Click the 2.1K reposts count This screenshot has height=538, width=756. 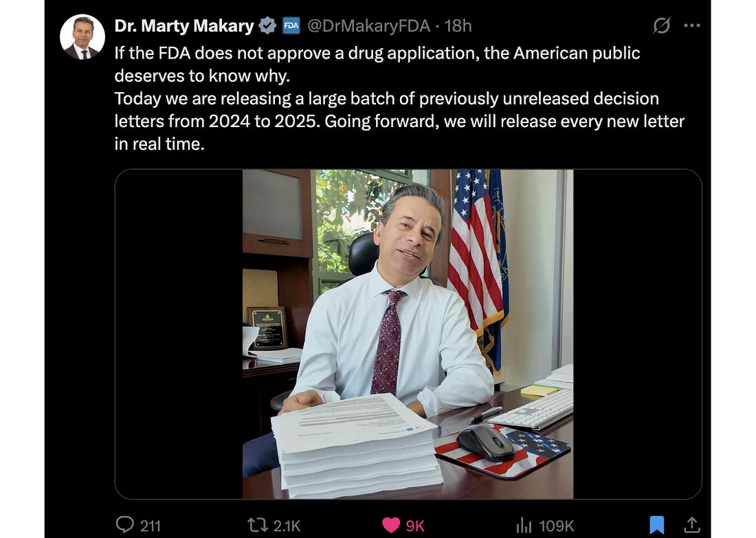287,526
